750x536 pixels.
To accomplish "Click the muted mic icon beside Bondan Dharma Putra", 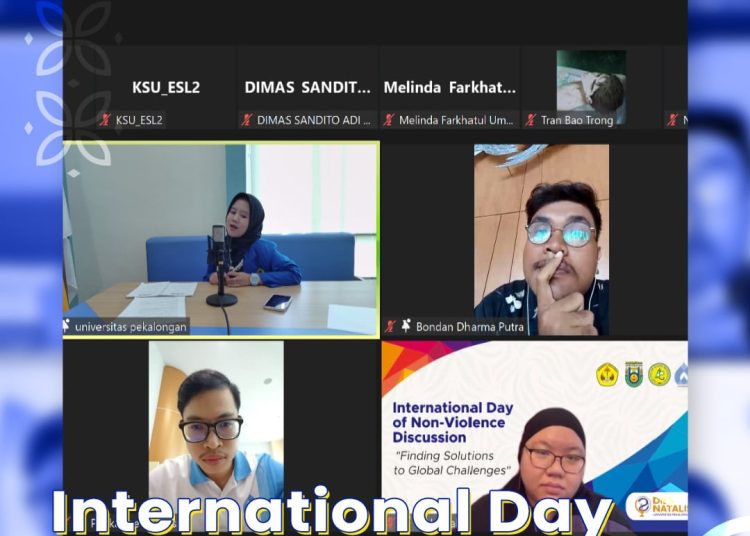I will tap(390, 326).
